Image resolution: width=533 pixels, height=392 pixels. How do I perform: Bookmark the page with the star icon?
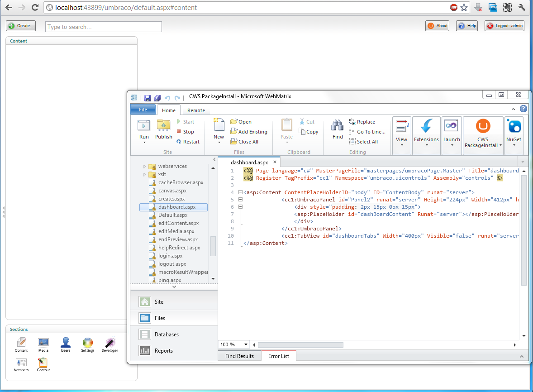[x=464, y=8]
